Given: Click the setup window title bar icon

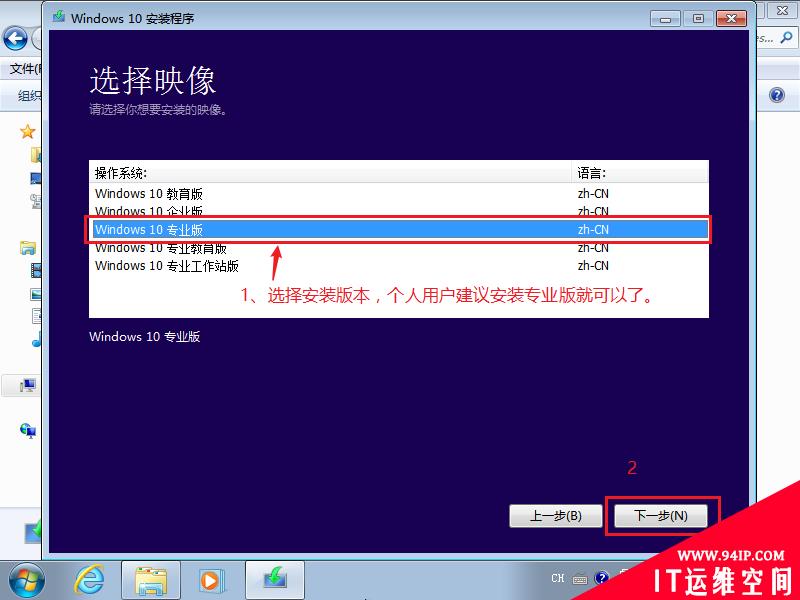Looking at the screenshot, I should [x=59, y=17].
